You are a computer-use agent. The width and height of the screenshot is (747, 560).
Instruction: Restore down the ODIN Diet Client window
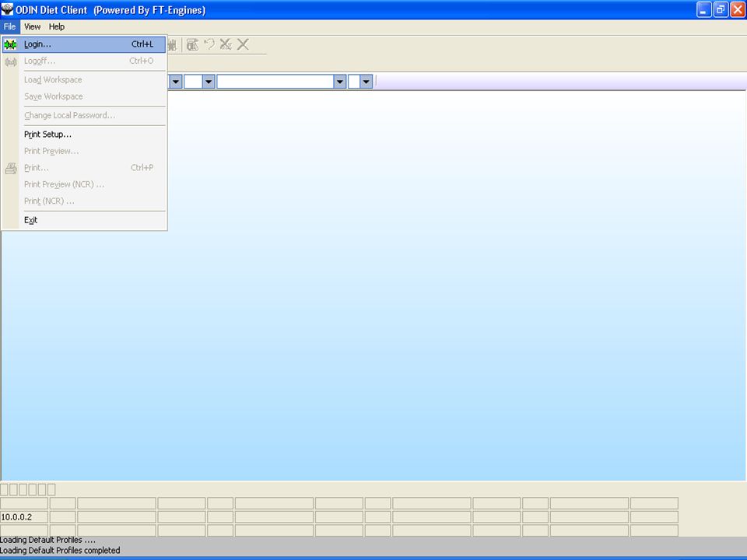click(x=721, y=9)
